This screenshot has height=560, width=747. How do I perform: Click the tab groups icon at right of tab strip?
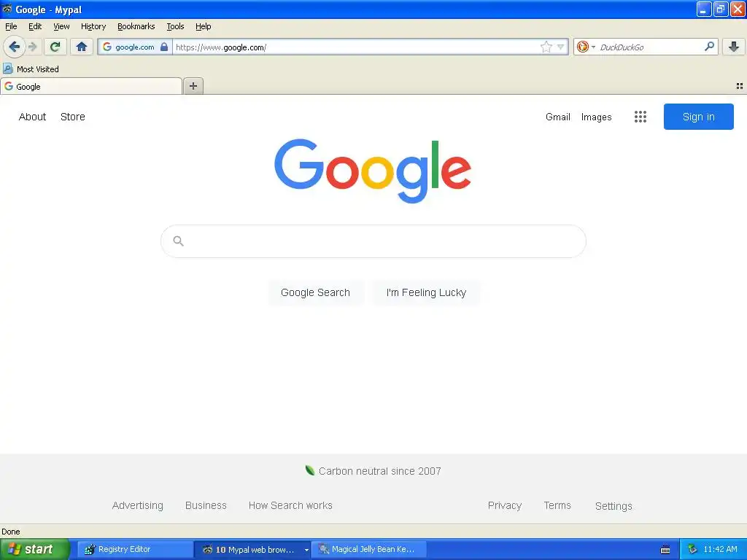pos(740,86)
